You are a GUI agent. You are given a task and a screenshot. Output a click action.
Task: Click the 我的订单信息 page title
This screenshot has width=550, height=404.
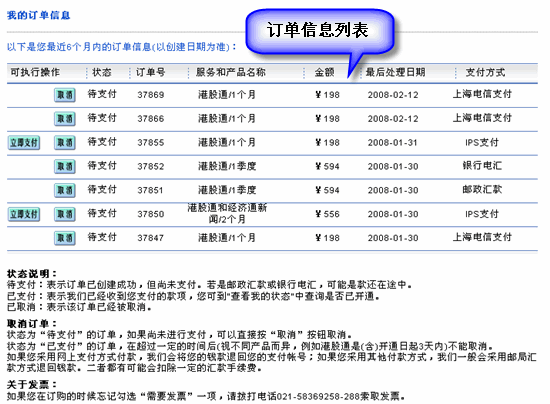coord(39,15)
